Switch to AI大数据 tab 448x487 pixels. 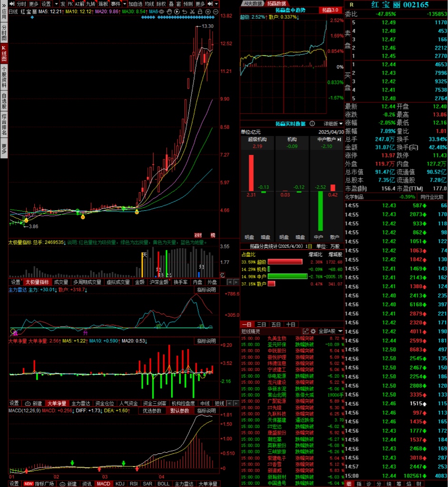[x=253, y=3]
